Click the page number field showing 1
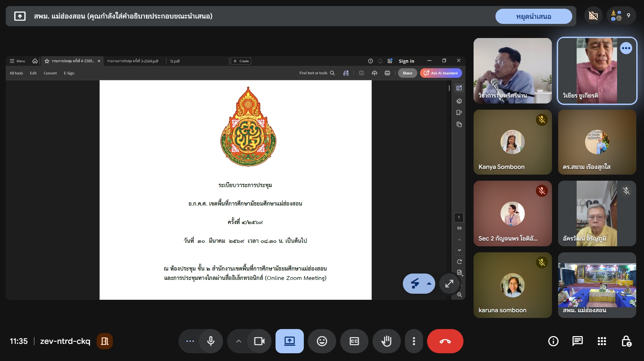Viewport: 644px width, 361px height. click(x=459, y=218)
